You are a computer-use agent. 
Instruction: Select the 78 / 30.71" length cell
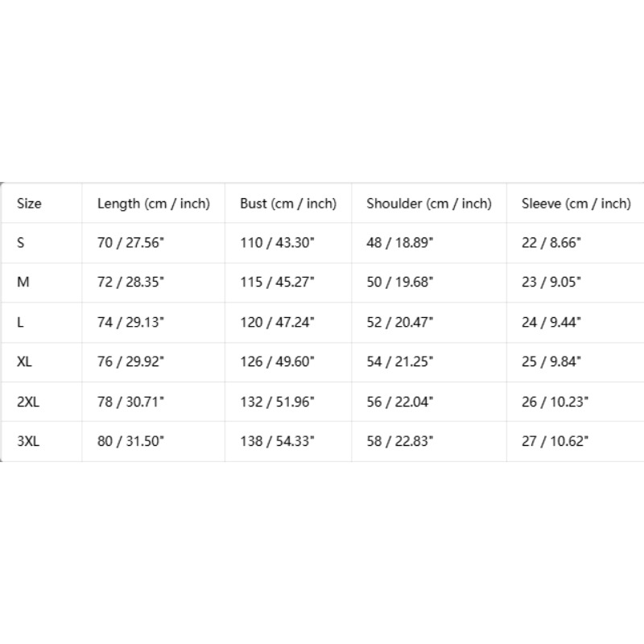point(130,402)
